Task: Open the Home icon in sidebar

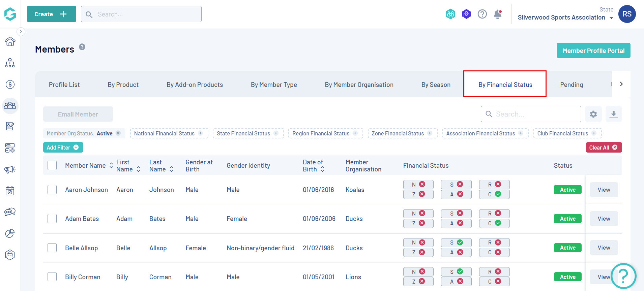Action: coord(10,41)
